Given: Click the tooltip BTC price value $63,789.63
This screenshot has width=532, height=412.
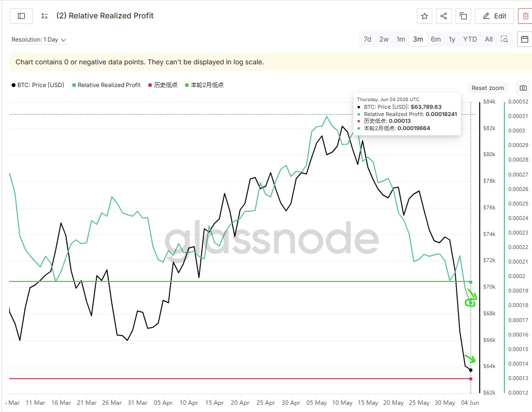Looking at the screenshot, I should point(426,107).
